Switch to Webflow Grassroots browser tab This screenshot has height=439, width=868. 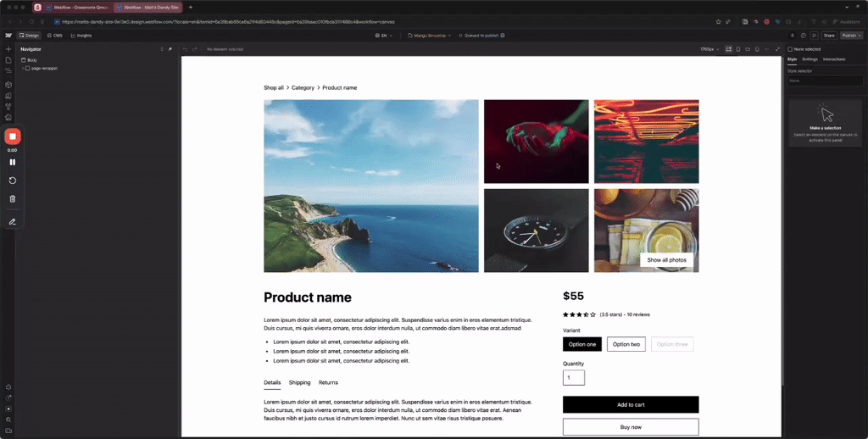click(x=77, y=7)
